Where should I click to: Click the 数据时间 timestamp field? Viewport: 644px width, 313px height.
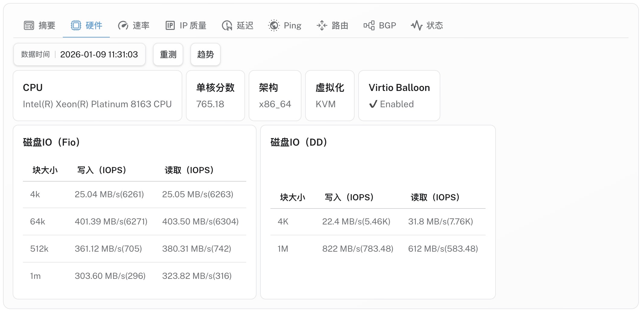(x=79, y=54)
